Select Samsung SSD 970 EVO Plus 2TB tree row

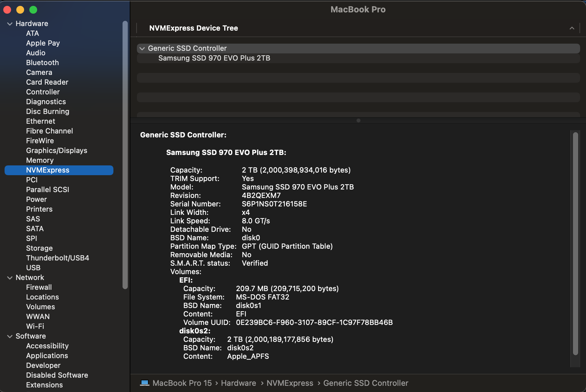(x=359, y=58)
